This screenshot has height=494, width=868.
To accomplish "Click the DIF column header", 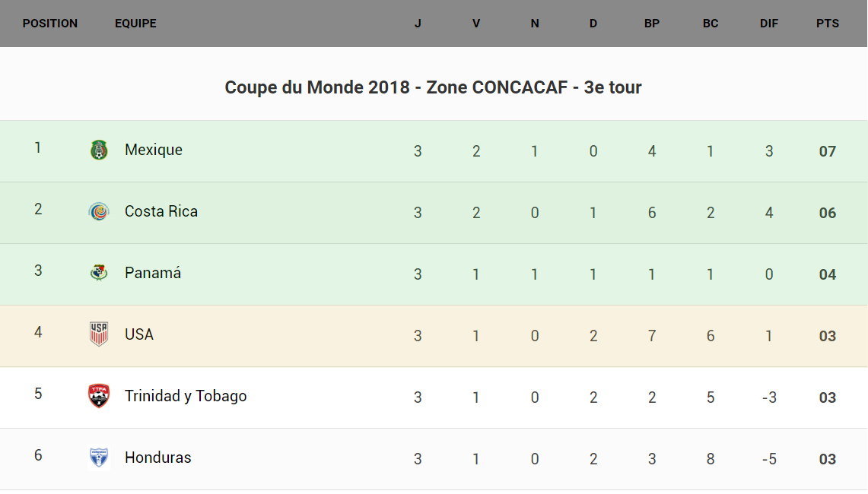I will click(769, 24).
